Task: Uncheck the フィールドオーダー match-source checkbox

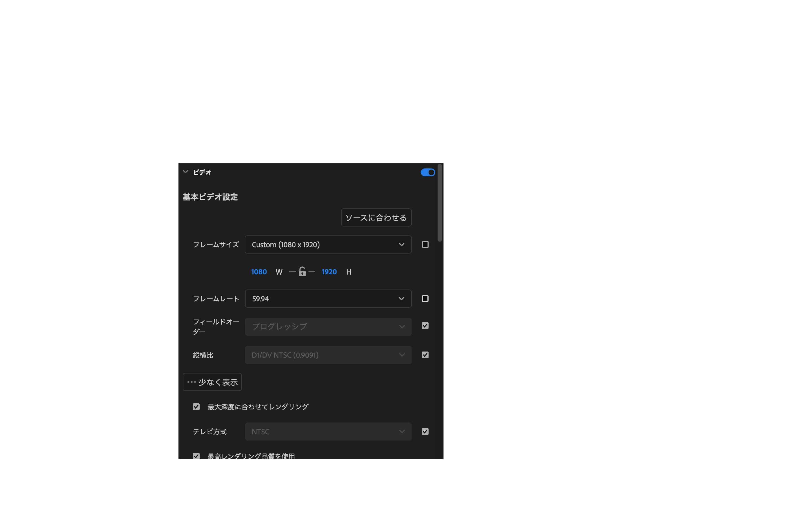Action: pos(425,326)
